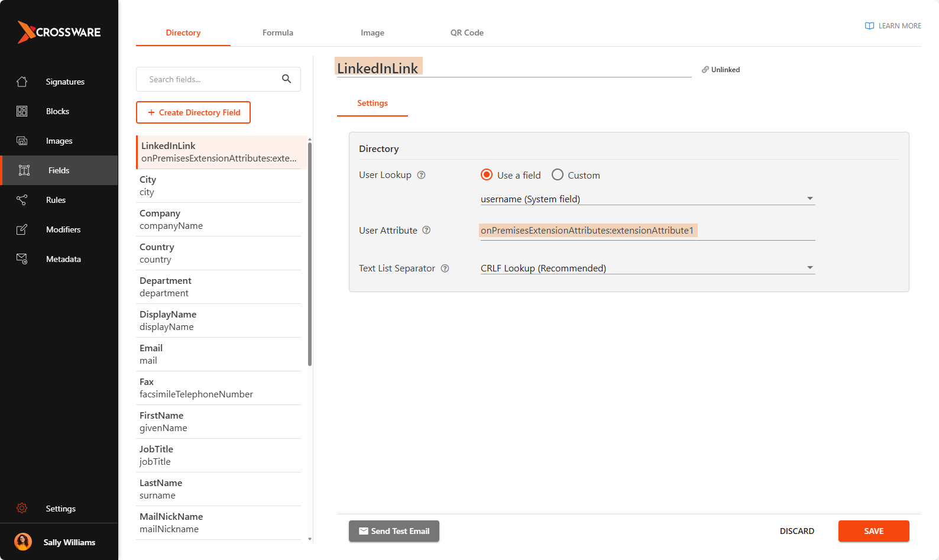The image size is (939, 560).
Task: Click the Images icon in sidebar
Action: coord(22,141)
